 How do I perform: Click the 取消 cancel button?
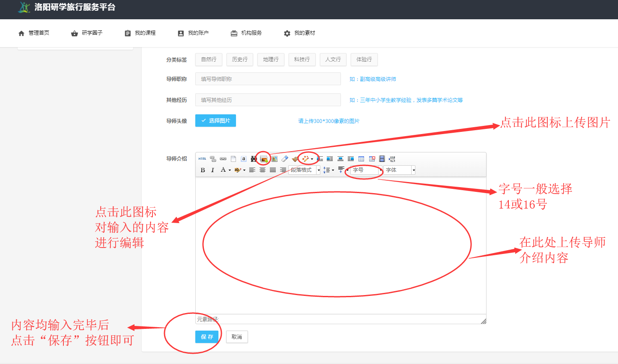pyautogui.click(x=237, y=337)
